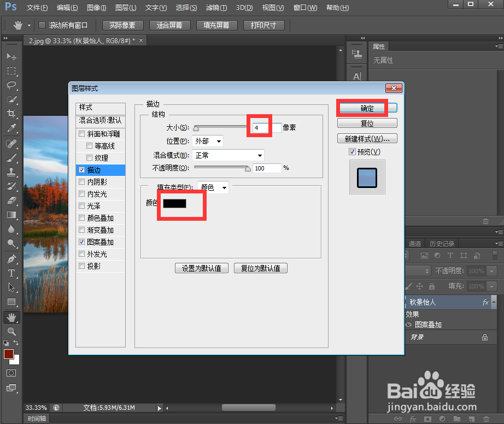Viewport: 504px width, 424px height.
Task: Enable the 内发光 style checkbox
Action: coord(81,193)
